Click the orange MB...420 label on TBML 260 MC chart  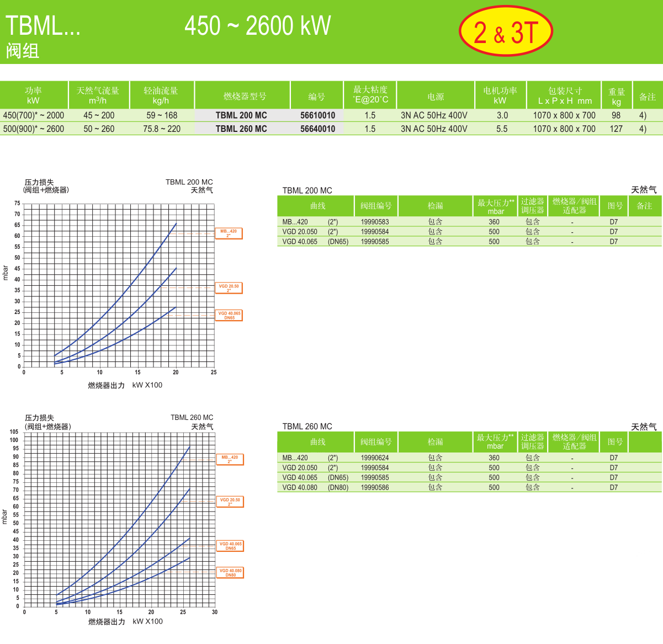click(x=230, y=459)
